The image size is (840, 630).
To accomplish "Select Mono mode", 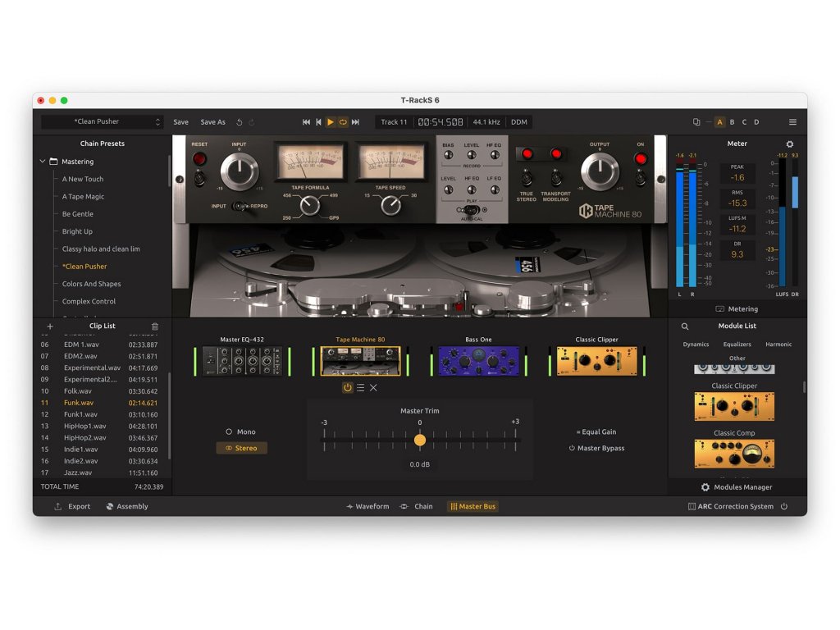I will point(240,431).
